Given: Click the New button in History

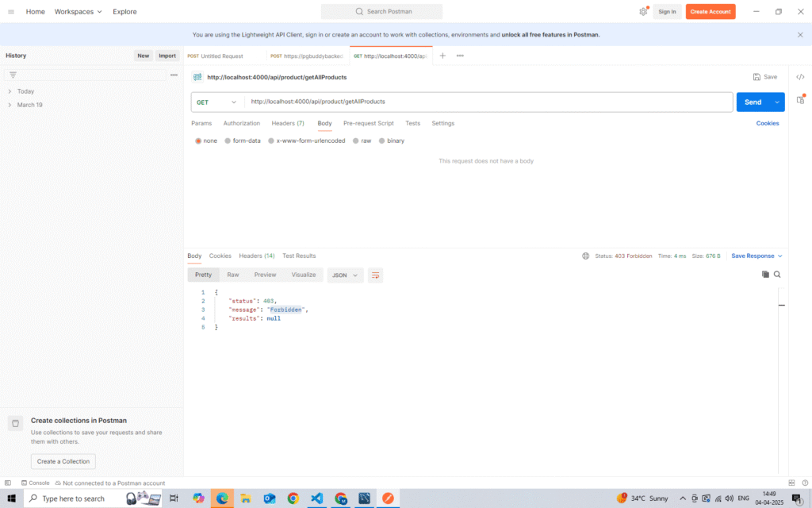Looking at the screenshot, I should 144,56.
